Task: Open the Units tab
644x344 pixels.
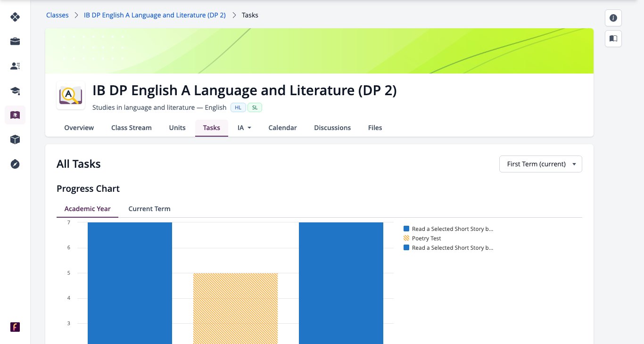Action: [x=177, y=128]
